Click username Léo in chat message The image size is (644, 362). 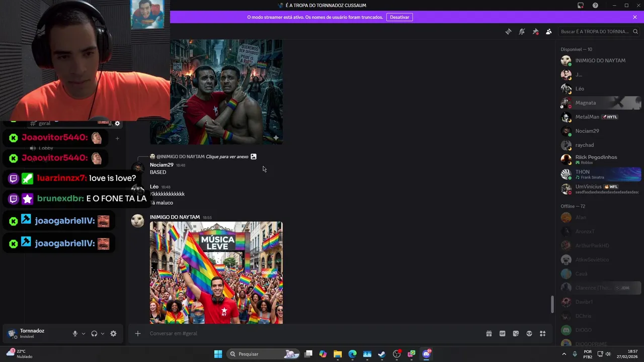[x=154, y=187]
